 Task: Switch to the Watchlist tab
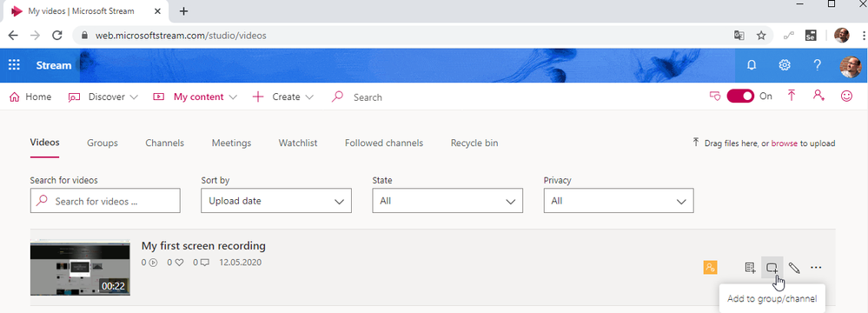click(298, 143)
